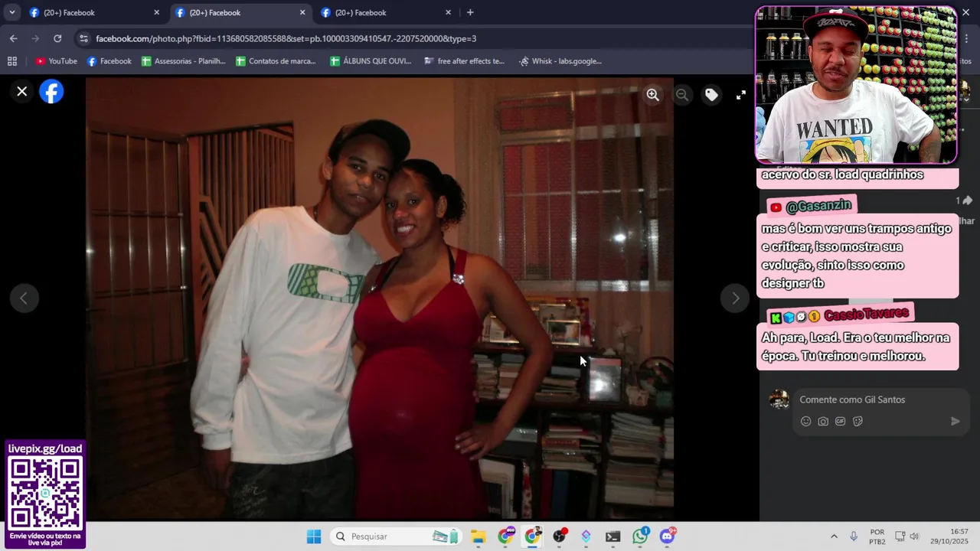Reload the current page

57,38
